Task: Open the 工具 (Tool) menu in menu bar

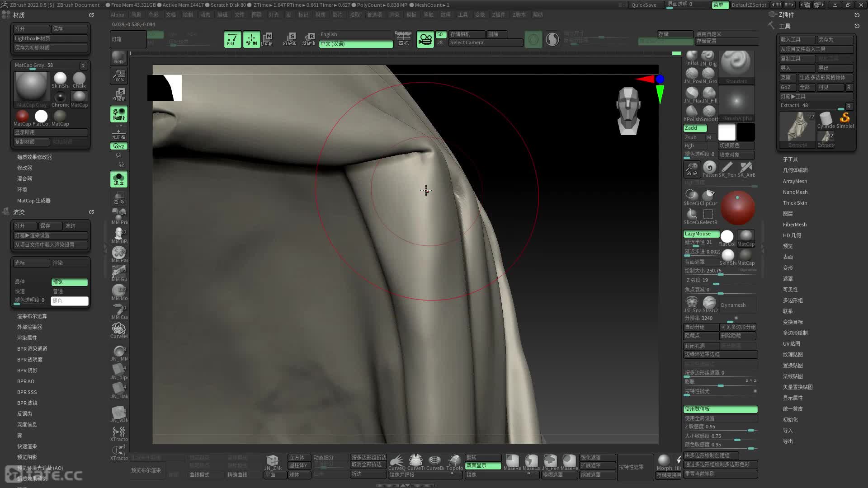Action: tap(463, 15)
